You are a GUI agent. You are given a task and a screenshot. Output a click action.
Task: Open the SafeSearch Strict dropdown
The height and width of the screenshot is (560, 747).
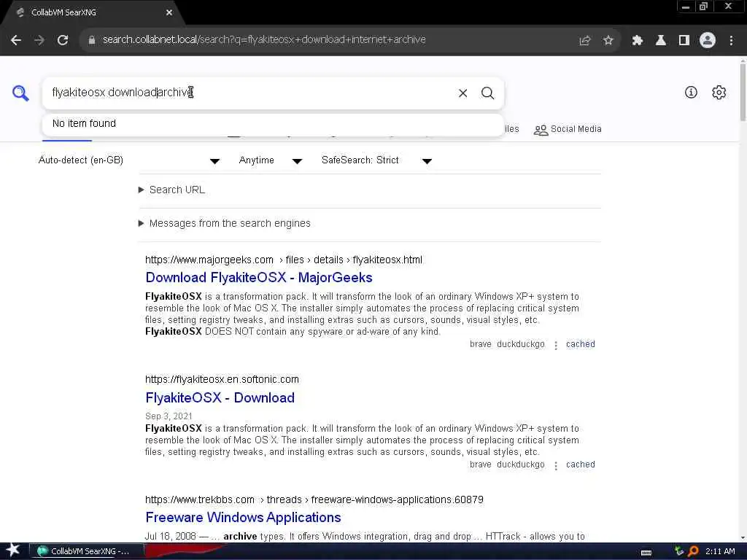coord(376,160)
